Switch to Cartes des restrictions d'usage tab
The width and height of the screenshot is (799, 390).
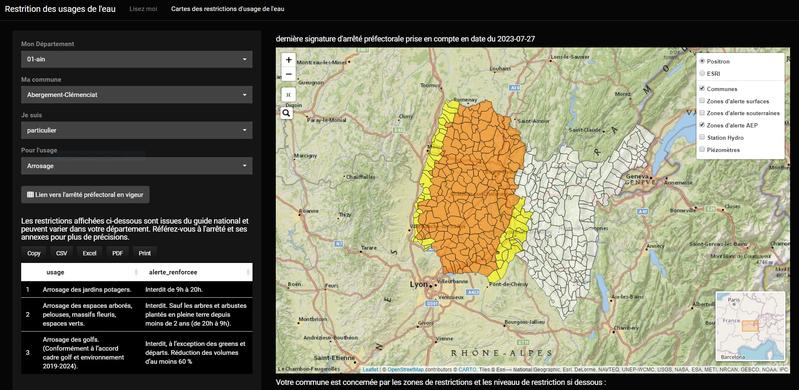point(228,9)
